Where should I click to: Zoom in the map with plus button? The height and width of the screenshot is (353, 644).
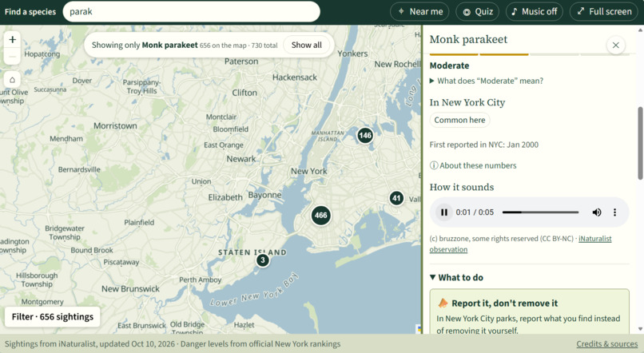(12, 39)
